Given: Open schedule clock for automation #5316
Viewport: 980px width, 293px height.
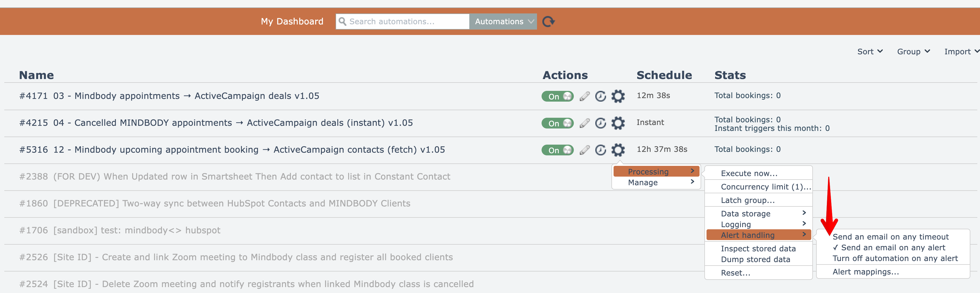Looking at the screenshot, I should coord(600,150).
